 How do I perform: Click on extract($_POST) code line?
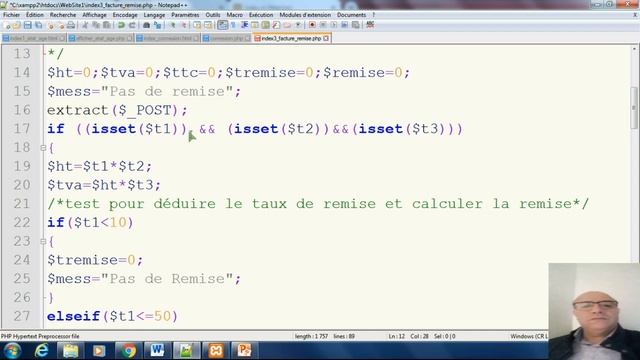click(117, 110)
